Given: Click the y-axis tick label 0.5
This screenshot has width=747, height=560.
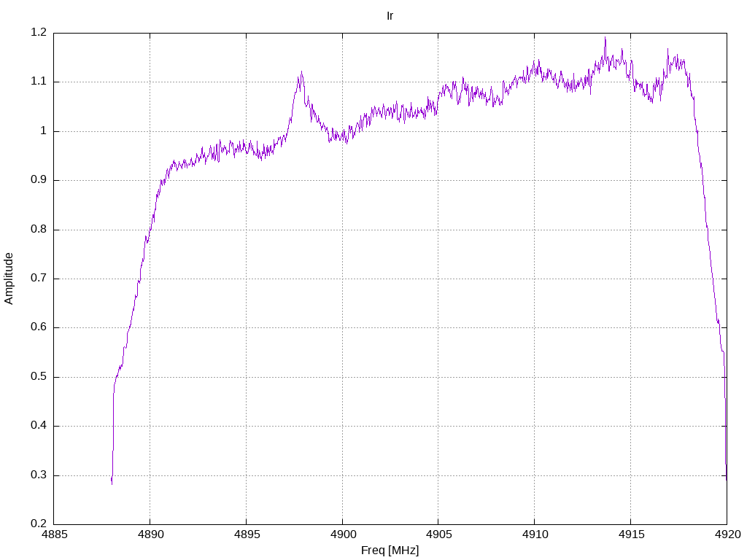Looking at the screenshot, I should coord(39,377).
